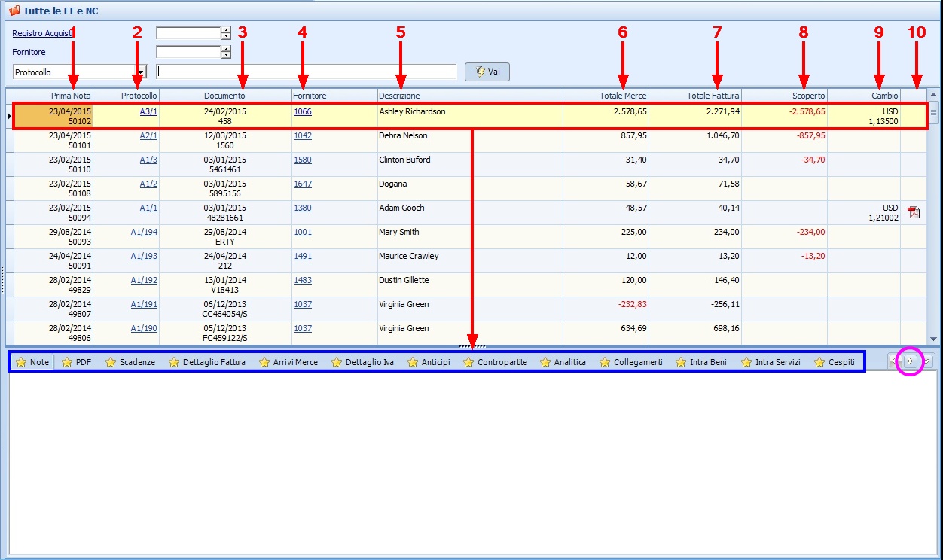Screen dimensions: 943x560
Task: Open the Dettaglio Fattura tab
Action: tap(207, 362)
